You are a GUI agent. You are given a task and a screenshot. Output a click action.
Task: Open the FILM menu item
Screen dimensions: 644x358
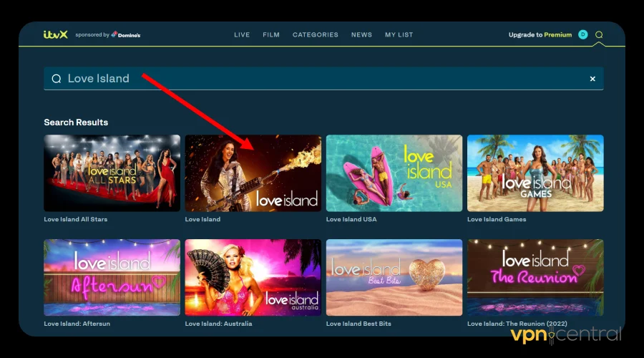(271, 35)
